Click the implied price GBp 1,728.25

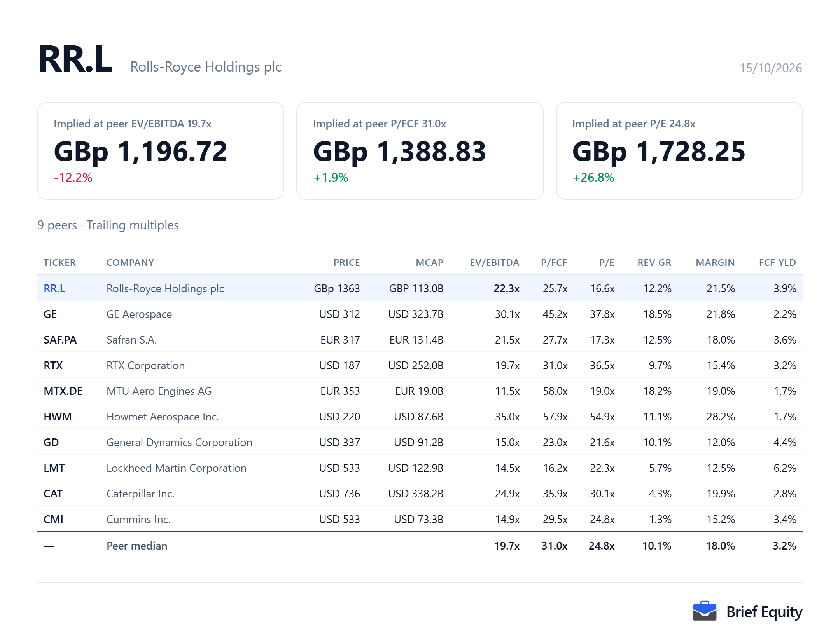click(659, 152)
